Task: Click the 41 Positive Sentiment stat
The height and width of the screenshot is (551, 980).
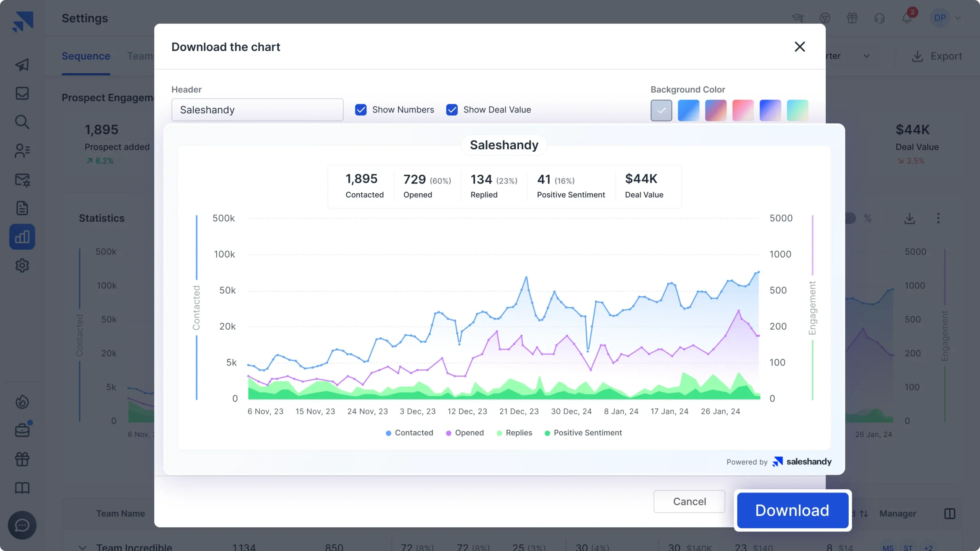Action: click(571, 186)
